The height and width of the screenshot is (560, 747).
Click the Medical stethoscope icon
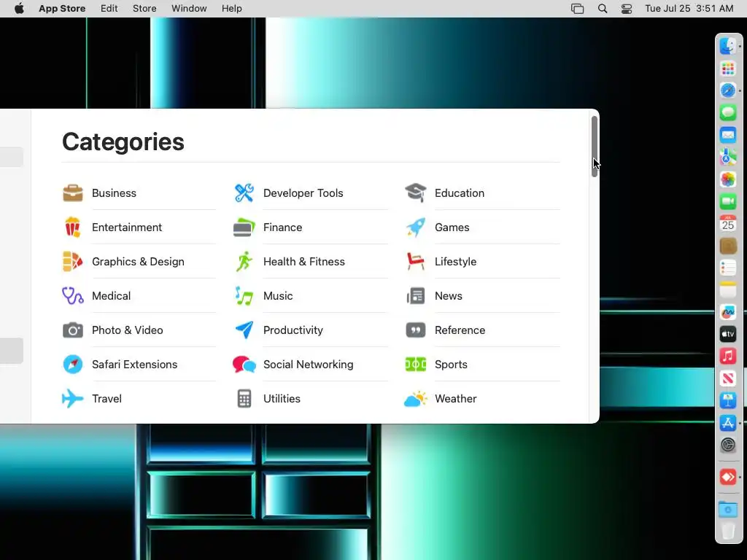[x=72, y=296]
